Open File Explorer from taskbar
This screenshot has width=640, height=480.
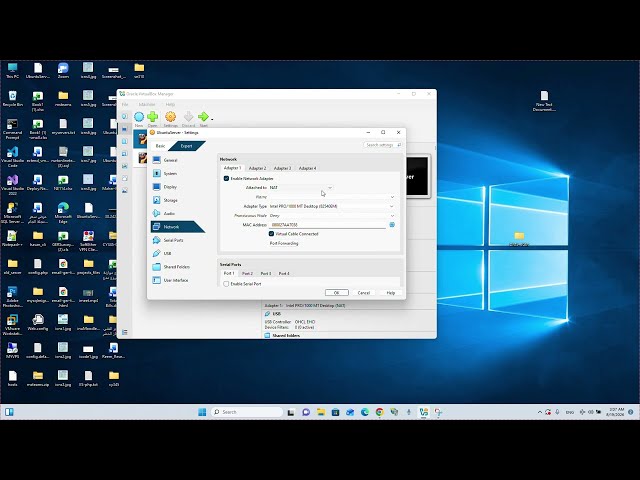point(321,412)
